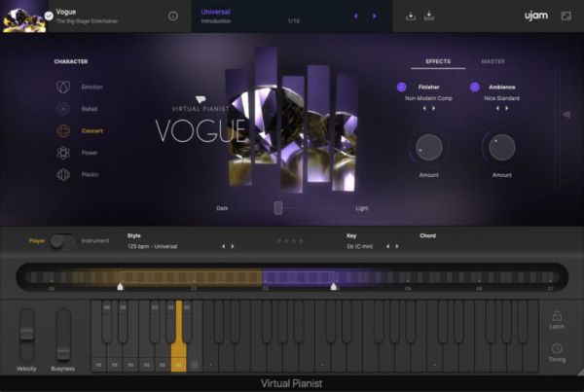Select previous Finisher mode arrow
584x392 pixels.
(424, 108)
